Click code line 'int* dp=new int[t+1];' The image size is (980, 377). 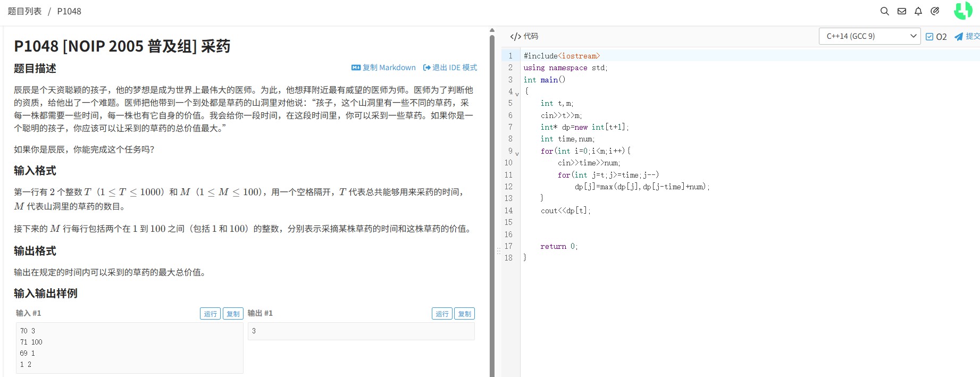coord(585,127)
